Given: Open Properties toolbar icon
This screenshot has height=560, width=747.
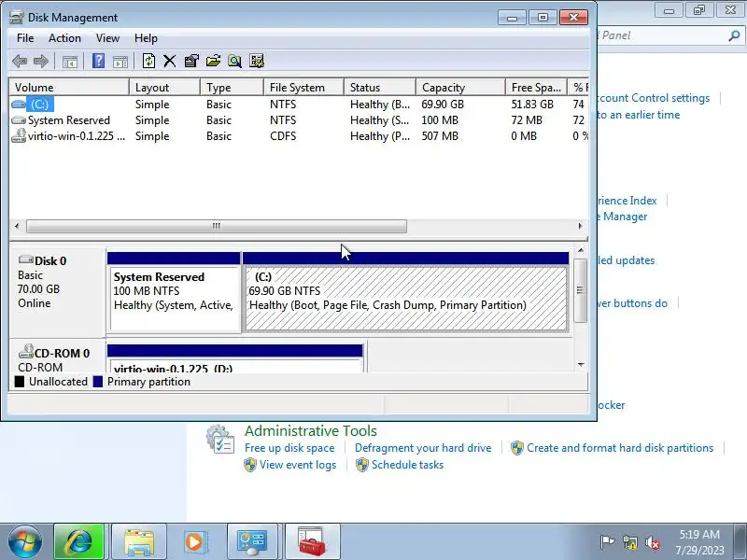Looking at the screenshot, I should click(191, 61).
